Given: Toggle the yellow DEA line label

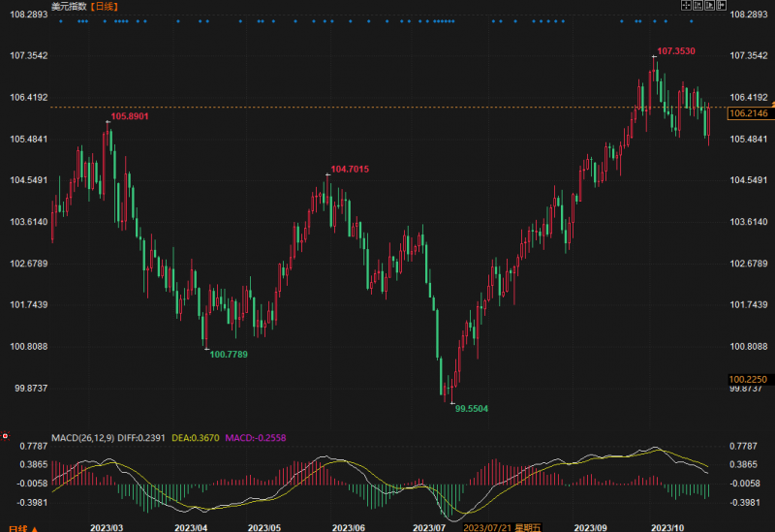Looking at the screenshot, I should 195,438.
